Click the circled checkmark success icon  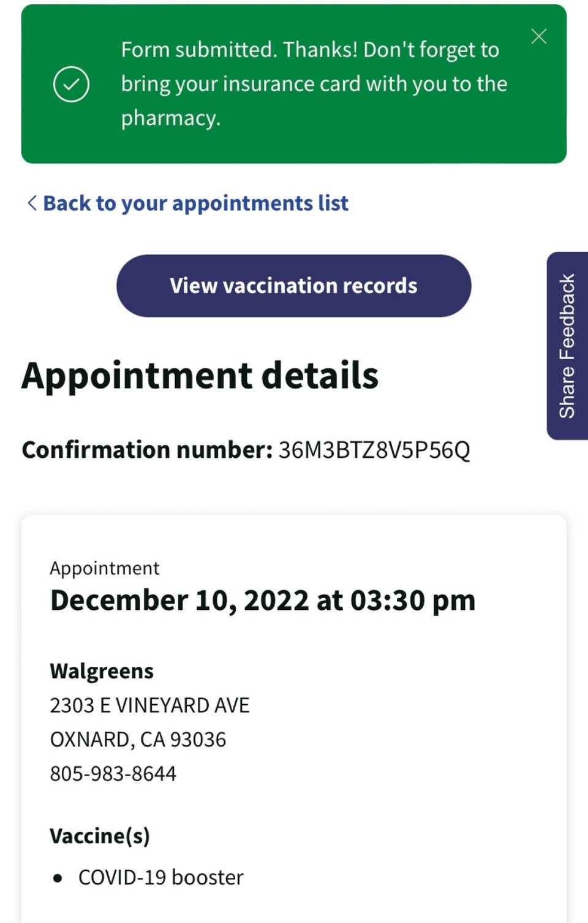coord(71,84)
